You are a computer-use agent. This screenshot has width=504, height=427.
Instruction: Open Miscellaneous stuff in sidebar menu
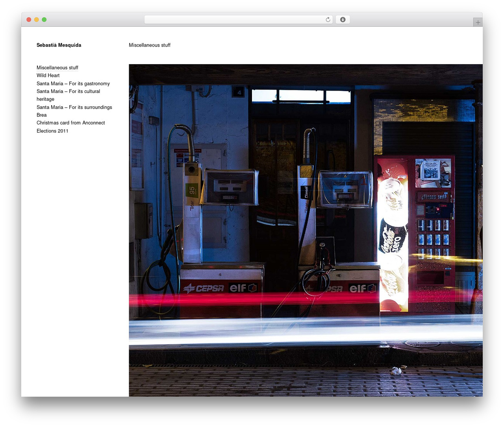click(57, 68)
